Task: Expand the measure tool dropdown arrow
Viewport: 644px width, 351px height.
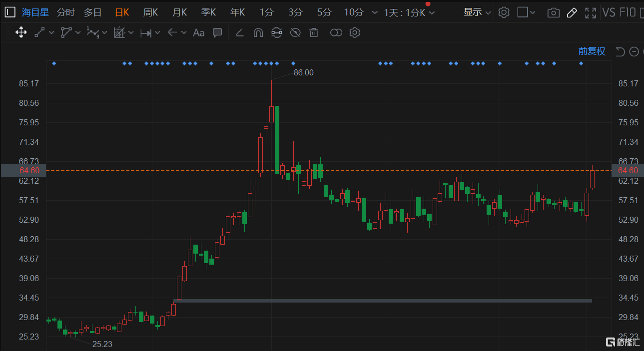Action: point(131,33)
